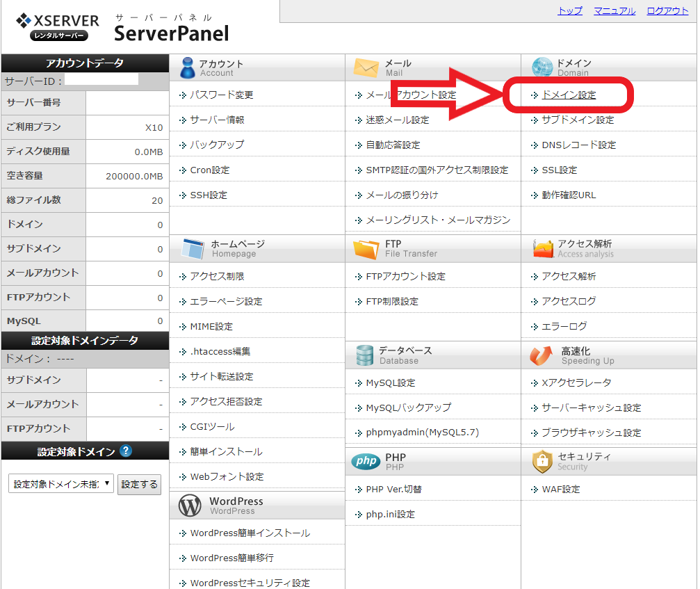
Task: Open SSH設定
Action: [209, 195]
